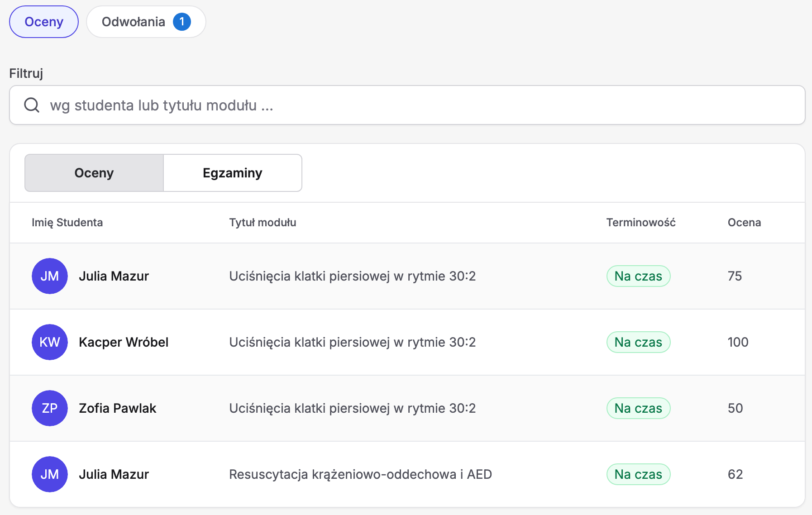Open Julia Mazur in the Resuscytacja row
812x515 pixels.
pos(114,474)
